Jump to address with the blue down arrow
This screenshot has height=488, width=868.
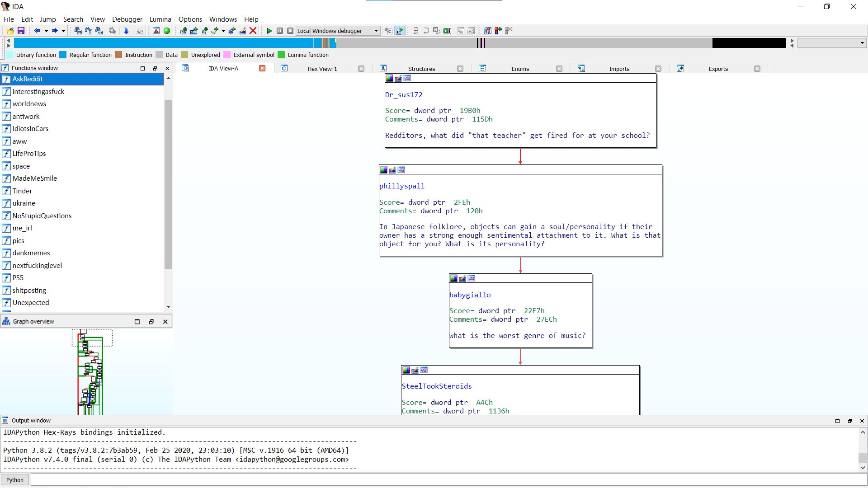(x=126, y=31)
